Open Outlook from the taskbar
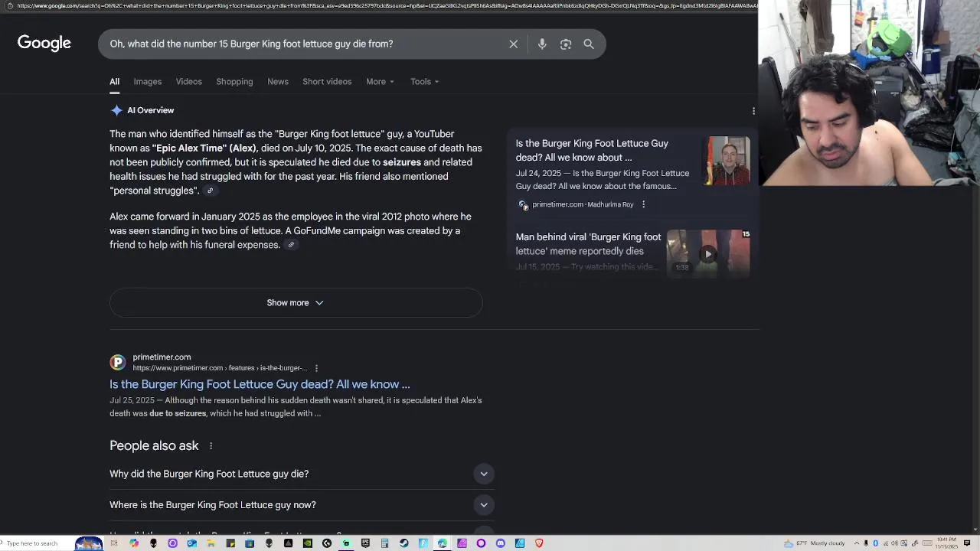Screen dimensions: 980x551 [x=192, y=543]
